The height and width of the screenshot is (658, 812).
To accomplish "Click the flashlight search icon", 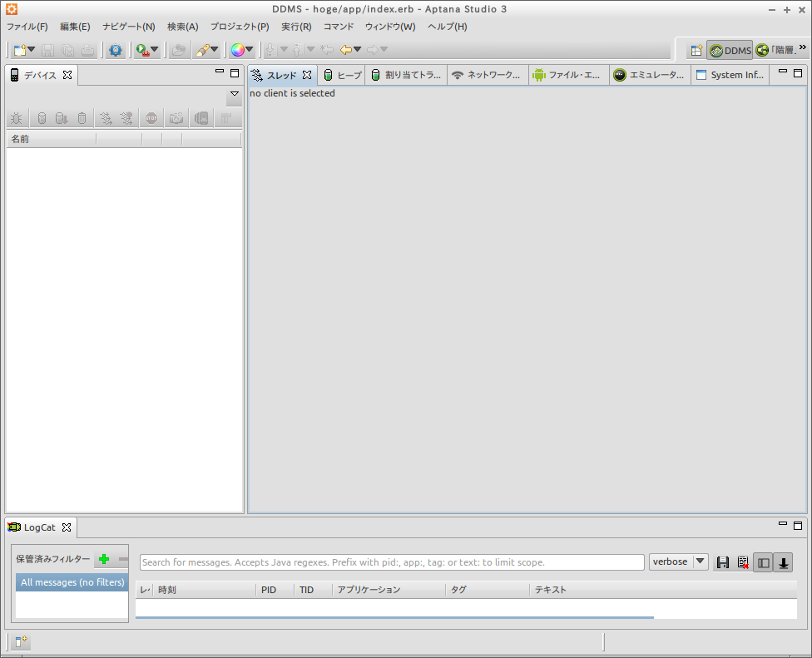I will point(202,50).
